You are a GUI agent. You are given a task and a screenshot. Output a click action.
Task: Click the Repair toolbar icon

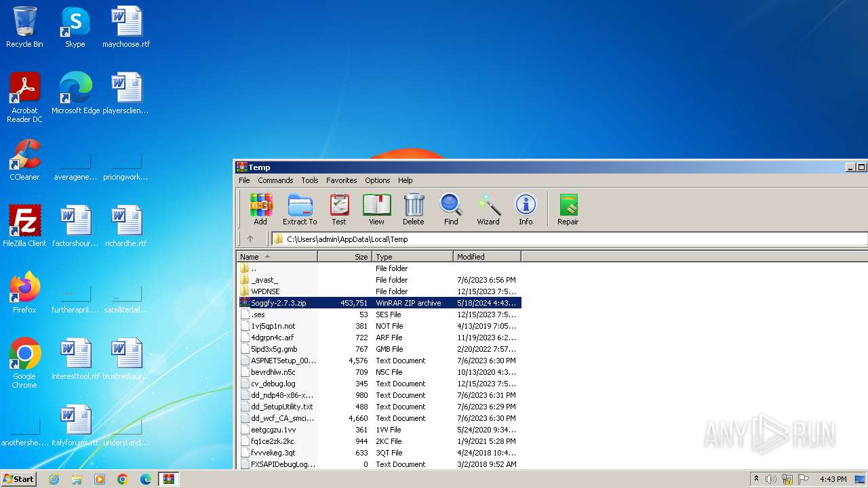pos(568,209)
